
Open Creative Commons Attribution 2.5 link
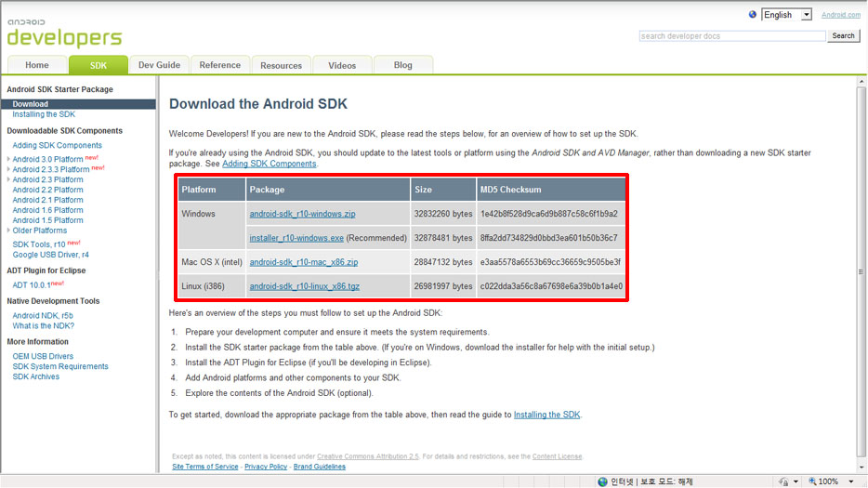[x=368, y=456]
